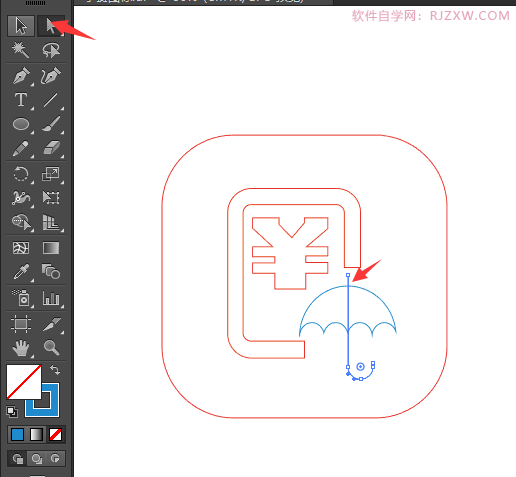Select the Column Graph tool
This screenshot has height=477, width=516.
point(51,298)
